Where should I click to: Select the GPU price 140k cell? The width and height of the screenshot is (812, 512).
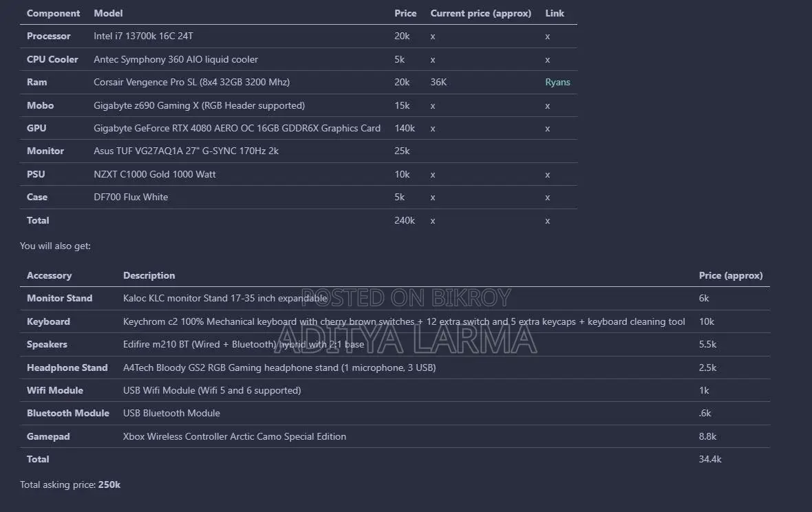click(405, 129)
